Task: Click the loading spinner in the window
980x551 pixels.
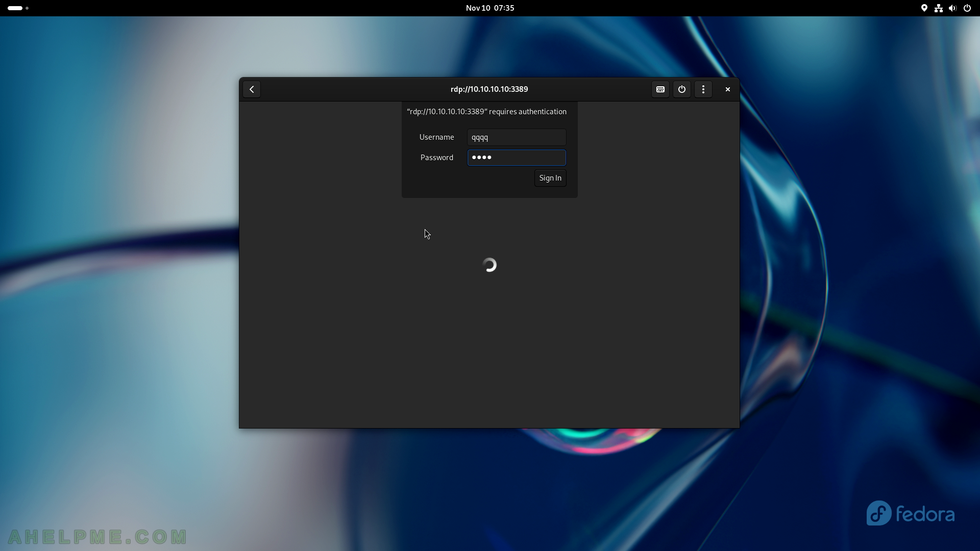Action: (x=489, y=265)
